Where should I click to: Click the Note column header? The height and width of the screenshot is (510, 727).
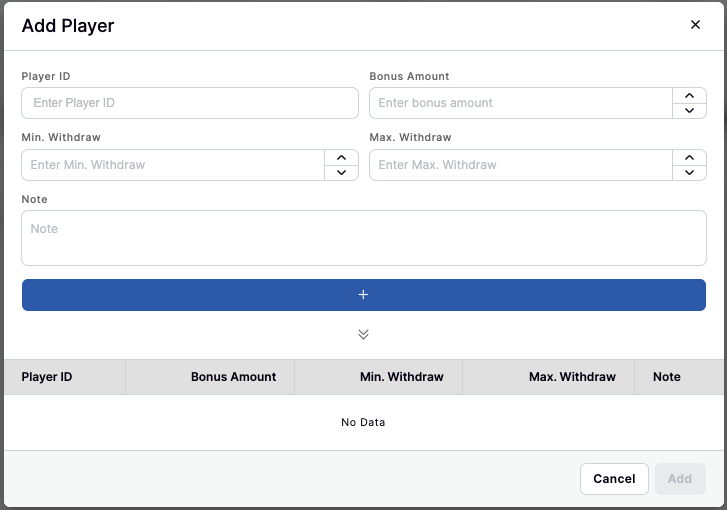click(x=666, y=377)
